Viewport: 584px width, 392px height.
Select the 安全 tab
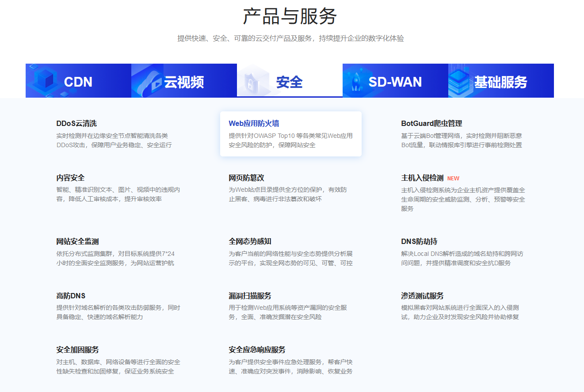290,80
